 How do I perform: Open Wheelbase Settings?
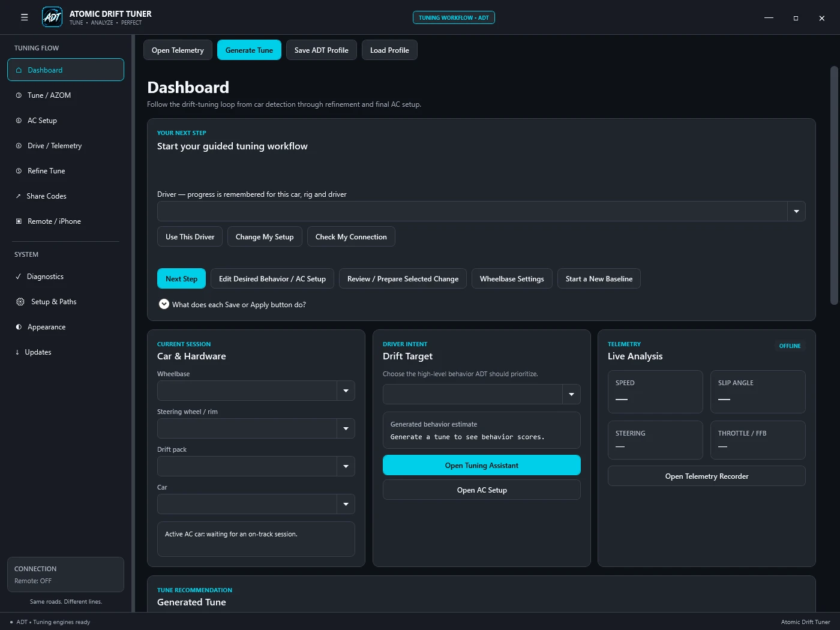(512, 278)
